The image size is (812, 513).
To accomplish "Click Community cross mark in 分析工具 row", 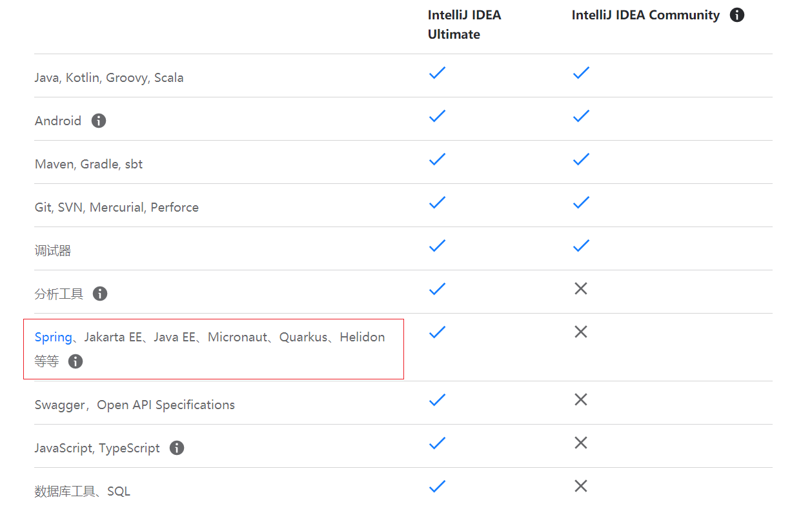I will tap(581, 288).
